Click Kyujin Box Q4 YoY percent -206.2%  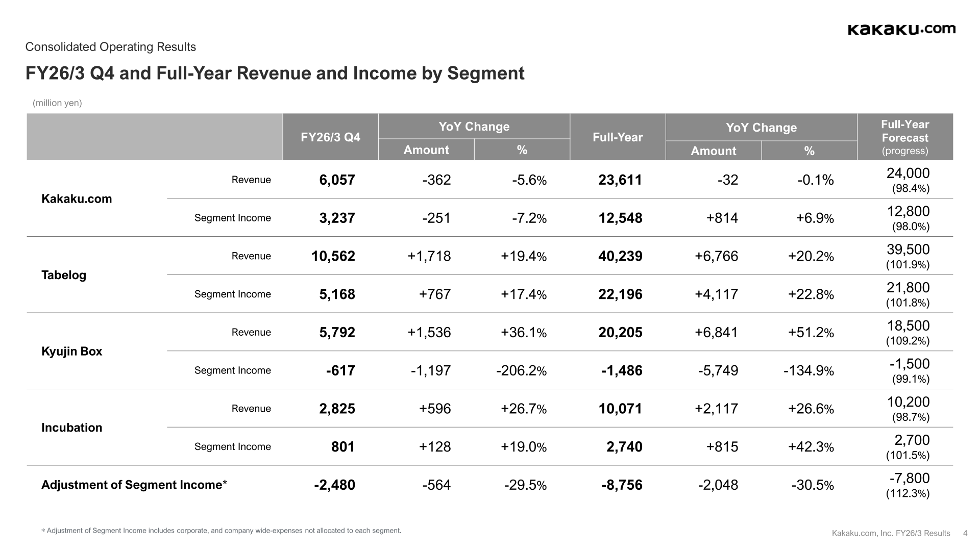(521, 370)
